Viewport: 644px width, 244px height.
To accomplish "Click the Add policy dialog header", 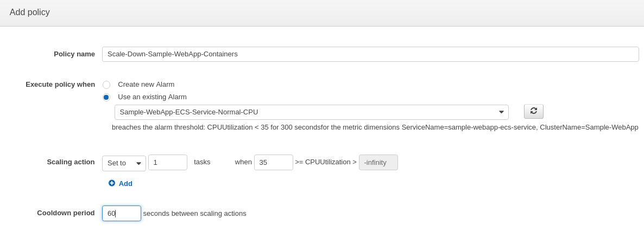I will pos(322,12).
